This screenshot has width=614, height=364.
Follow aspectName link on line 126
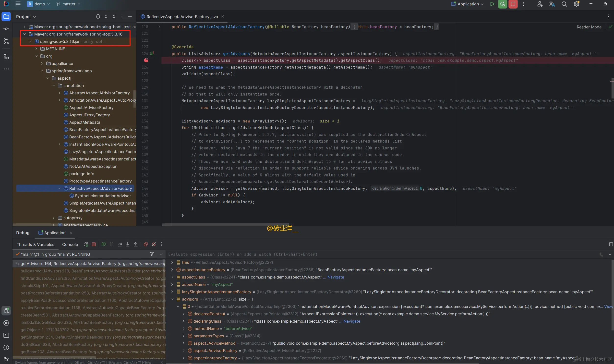point(211,67)
